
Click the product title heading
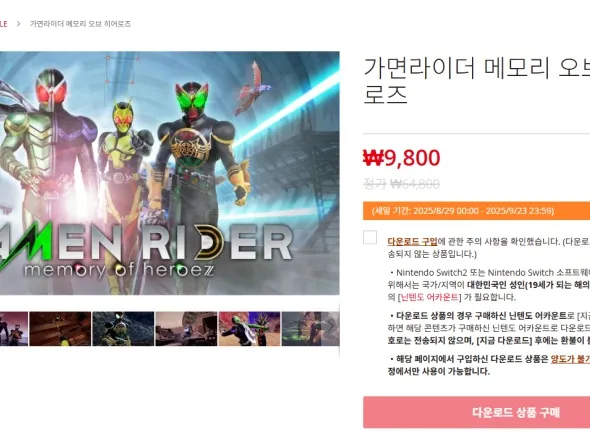click(x=476, y=81)
